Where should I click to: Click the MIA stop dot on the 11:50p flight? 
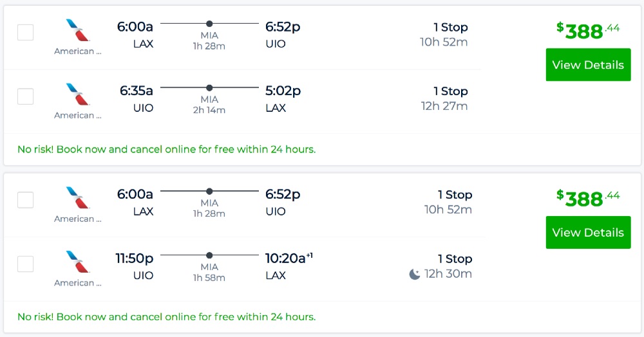[209, 255]
